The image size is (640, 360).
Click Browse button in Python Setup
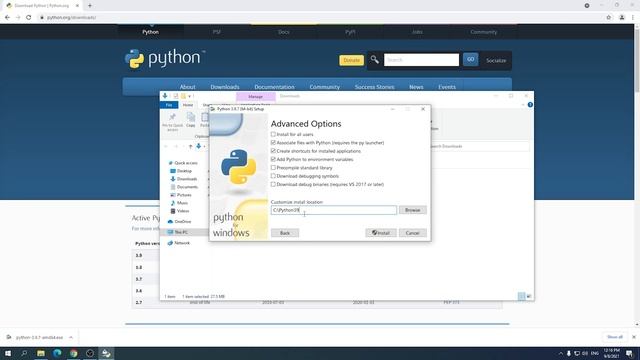point(413,210)
